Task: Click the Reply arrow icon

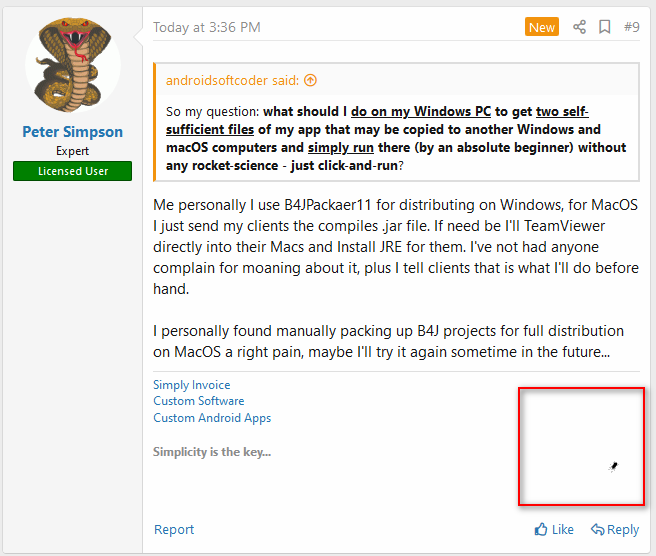Action: [x=597, y=530]
